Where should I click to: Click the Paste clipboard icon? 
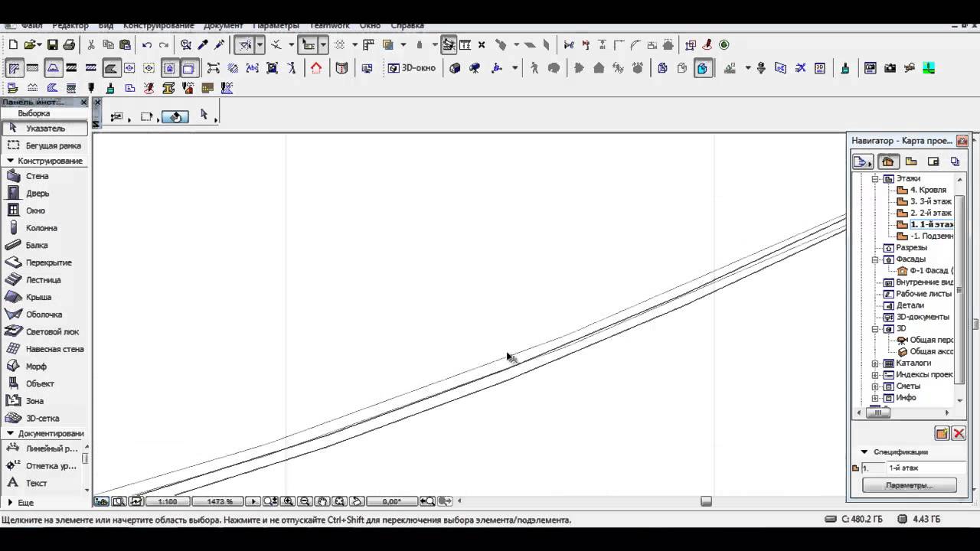125,45
